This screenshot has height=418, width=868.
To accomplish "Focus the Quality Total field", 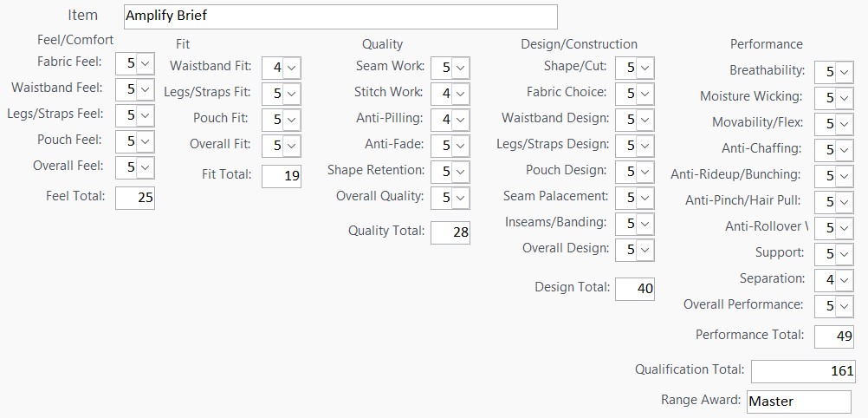I will (x=450, y=232).
